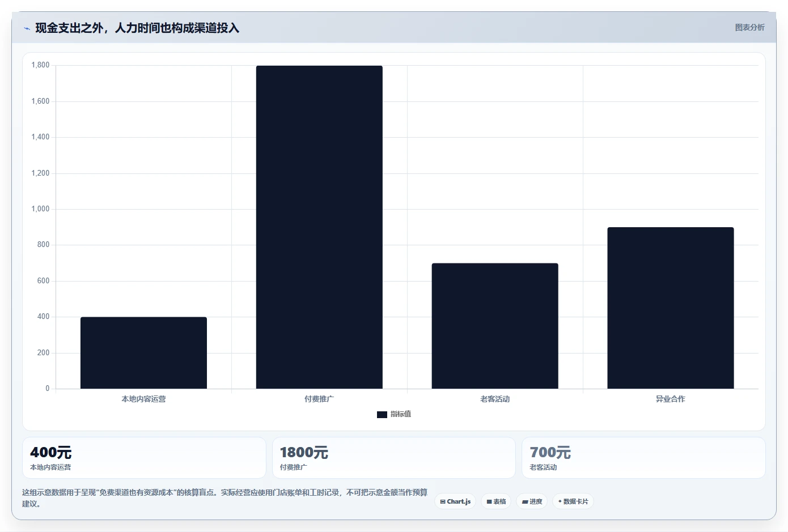This screenshot has width=788, height=532.
Task: Click the 200 y-axis tick label
Action: 43,353
